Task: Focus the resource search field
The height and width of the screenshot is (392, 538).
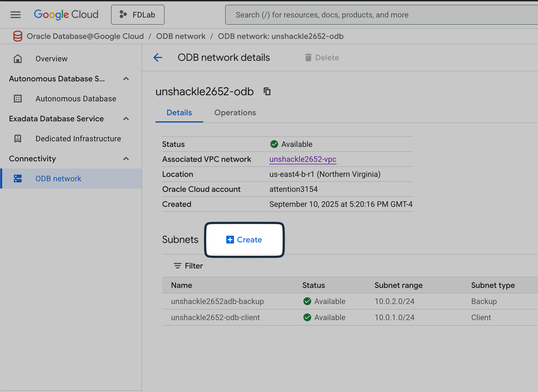Action: [x=381, y=15]
